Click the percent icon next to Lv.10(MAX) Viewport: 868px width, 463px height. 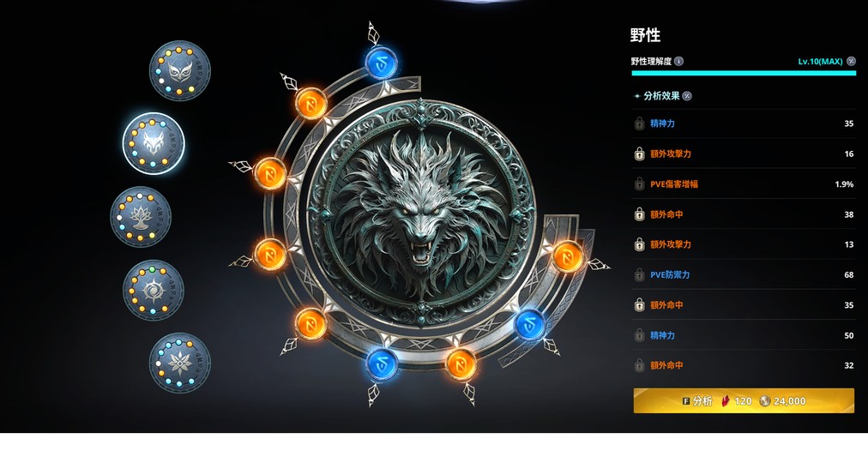point(852,61)
